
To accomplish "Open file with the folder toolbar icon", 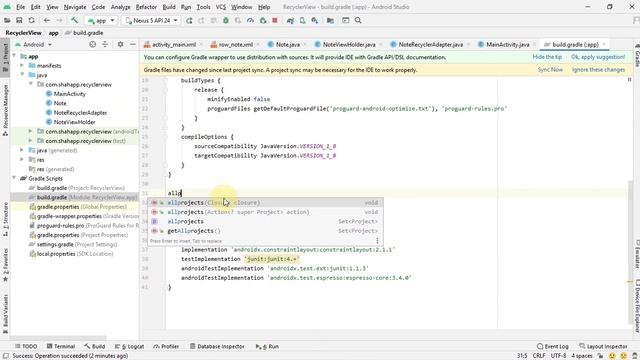I will (x=7, y=20).
